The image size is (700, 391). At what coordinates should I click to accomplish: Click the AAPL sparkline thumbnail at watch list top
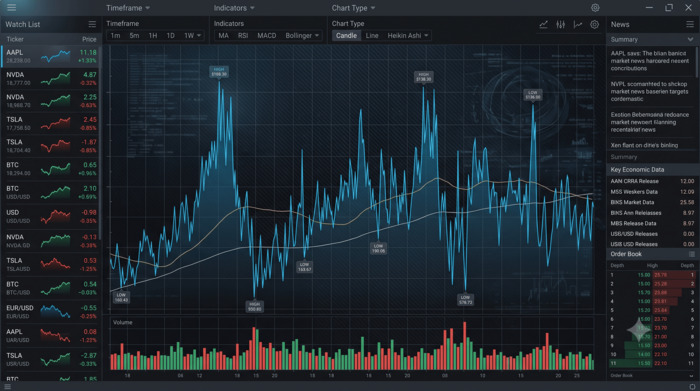pos(55,56)
